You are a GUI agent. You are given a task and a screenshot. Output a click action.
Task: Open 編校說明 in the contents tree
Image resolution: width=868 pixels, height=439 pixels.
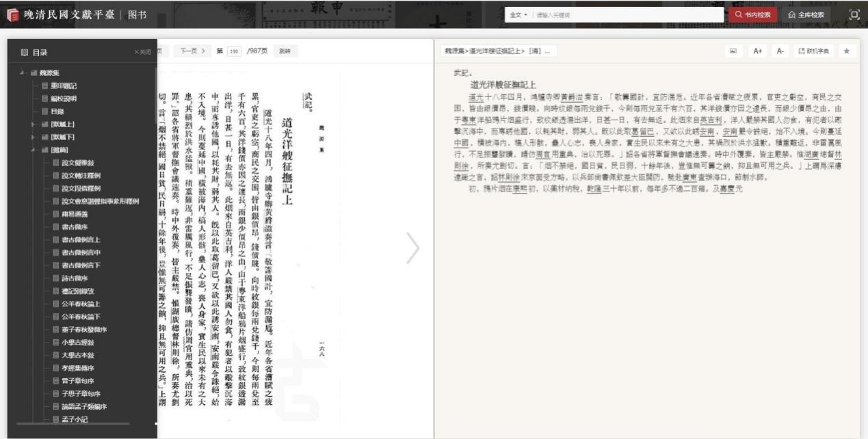(64, 98)
